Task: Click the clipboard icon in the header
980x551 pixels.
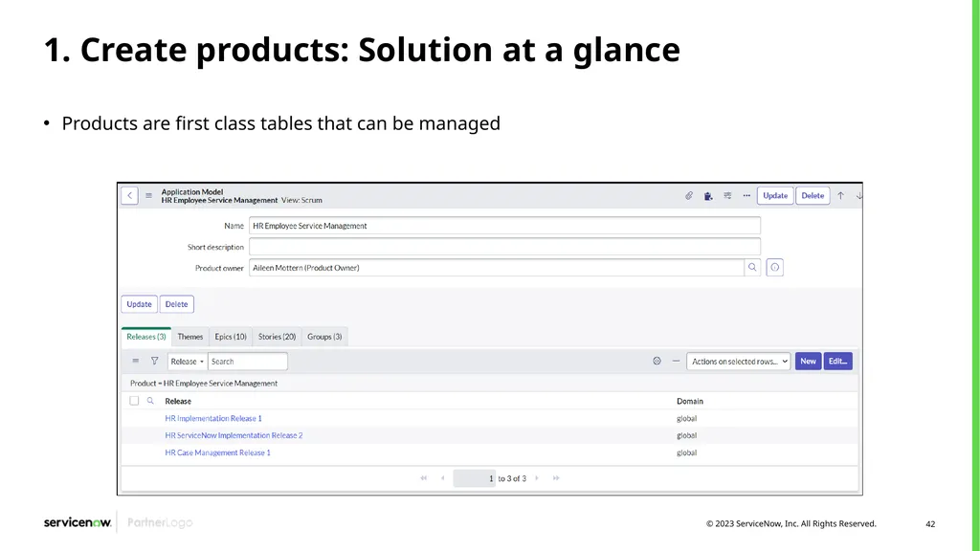Action: pos(708,195)
